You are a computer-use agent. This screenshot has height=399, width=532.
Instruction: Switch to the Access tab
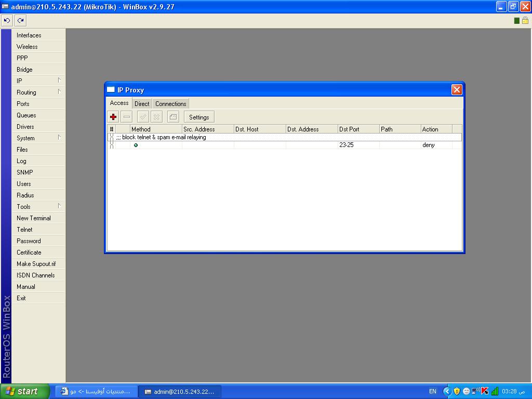119,103
